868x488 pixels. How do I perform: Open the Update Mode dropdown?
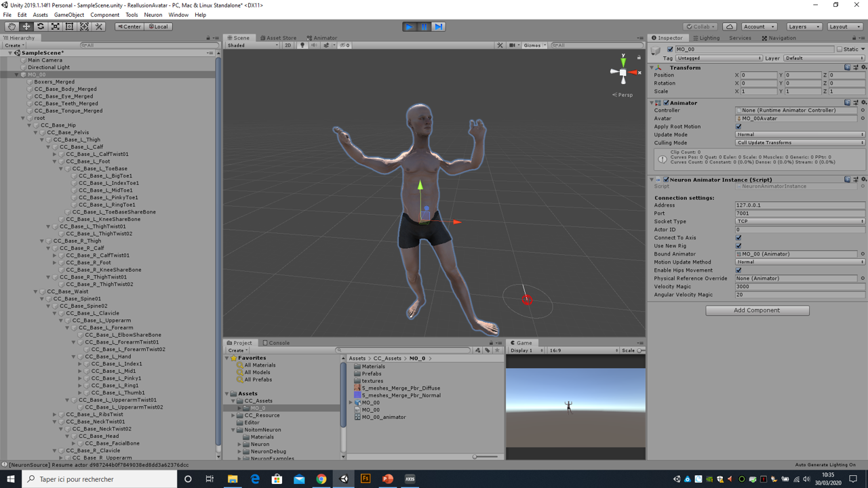click(800, 135)
